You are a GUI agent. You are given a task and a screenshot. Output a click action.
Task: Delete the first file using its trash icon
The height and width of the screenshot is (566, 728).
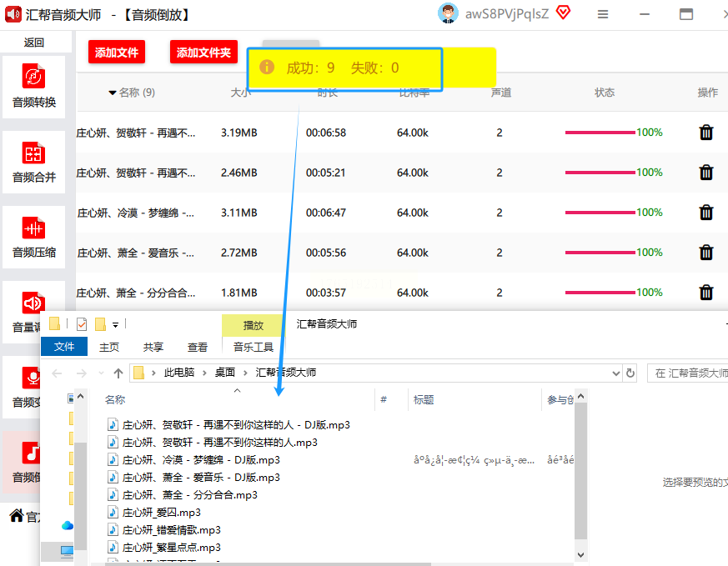(x=705, y=133)
